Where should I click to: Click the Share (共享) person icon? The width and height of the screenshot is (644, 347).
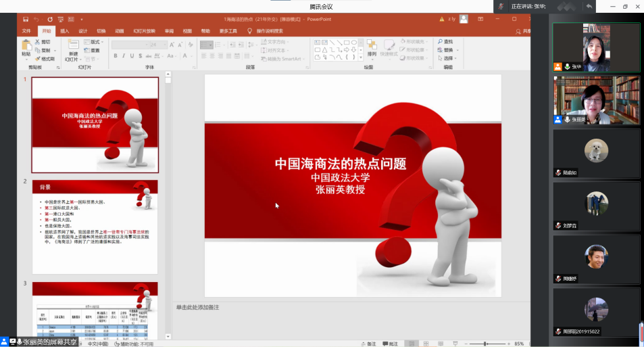click(x=518, y=31)
